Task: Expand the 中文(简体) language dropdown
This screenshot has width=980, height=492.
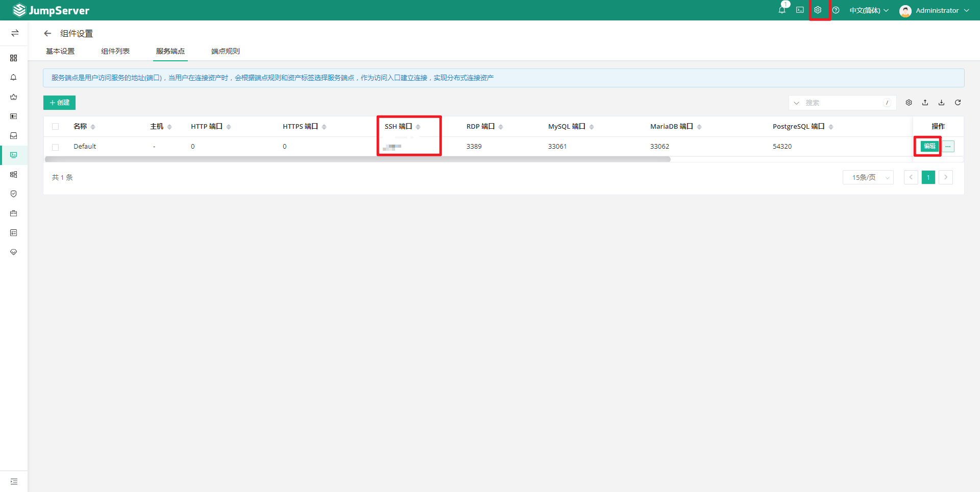Action: click(869, 10)
